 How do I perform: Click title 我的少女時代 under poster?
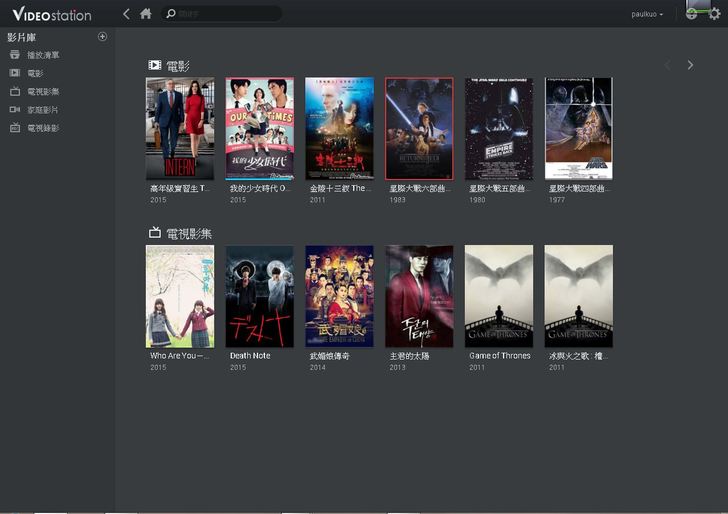pyautogui.click(x=260, y=188)
